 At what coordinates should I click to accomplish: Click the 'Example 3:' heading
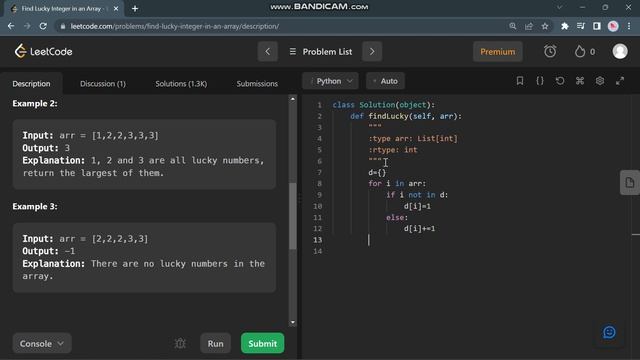coord(35,207)
